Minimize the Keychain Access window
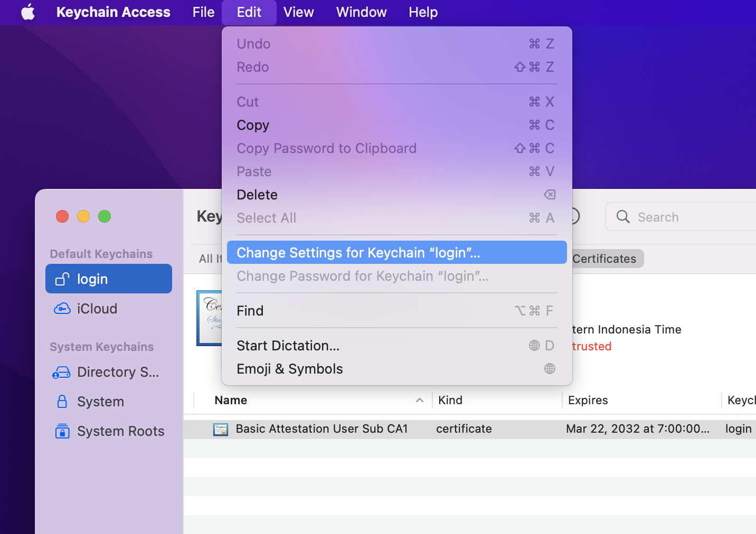This screenshot has width=756, height=534. coord(83,216)
